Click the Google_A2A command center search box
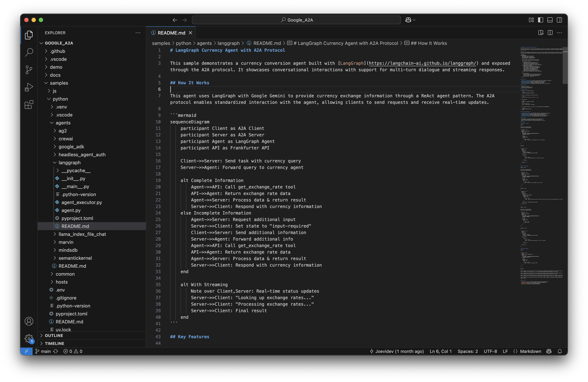The height and width of the screenshot is (382, 588). [296, 20]
